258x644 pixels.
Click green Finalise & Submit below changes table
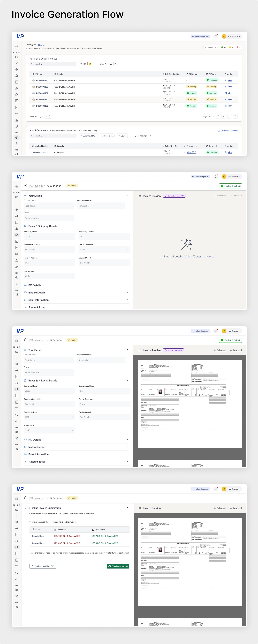click(118, 566)
